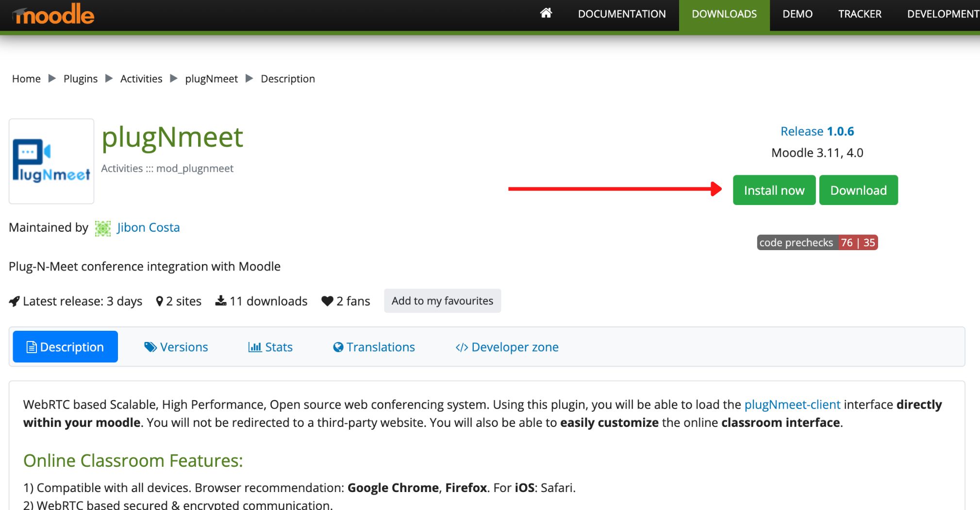Switch to the Versions tab
The image size is (980, 510).
pyautogui.click(x=183, y=347)
